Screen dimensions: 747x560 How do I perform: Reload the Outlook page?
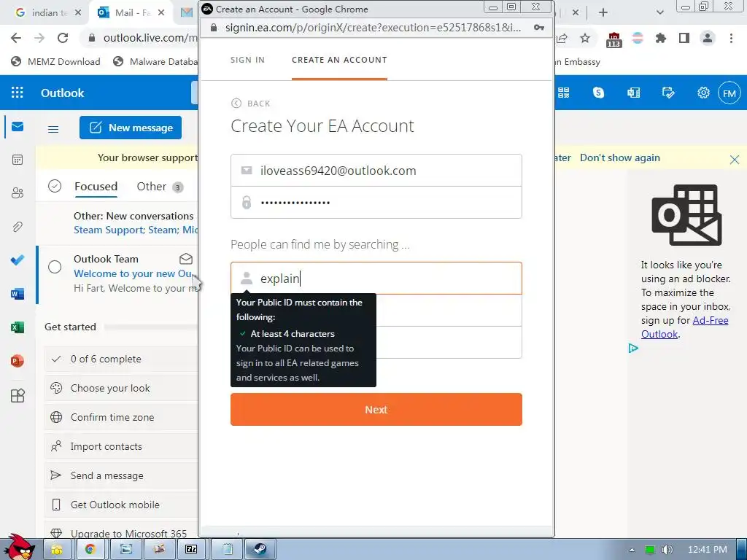63,38
